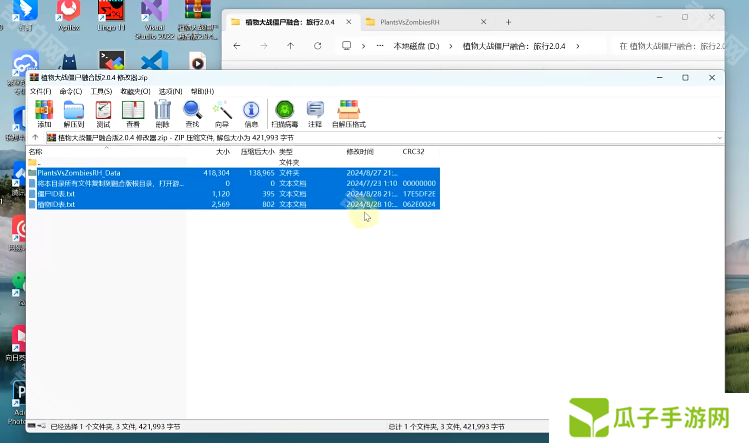Click the Virus Scan (扫描病毒) icon
The image size is (749, 443).
[x=285, y=114]
